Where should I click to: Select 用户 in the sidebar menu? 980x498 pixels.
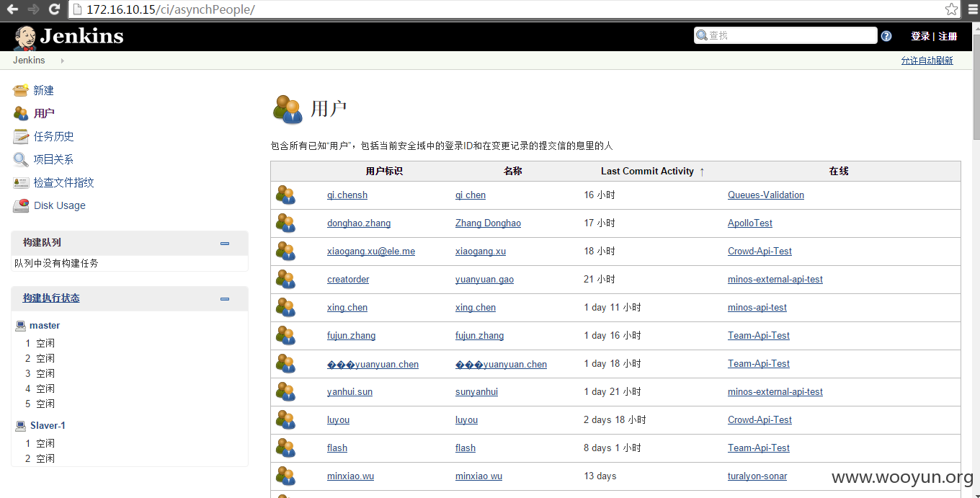[44, 113]
